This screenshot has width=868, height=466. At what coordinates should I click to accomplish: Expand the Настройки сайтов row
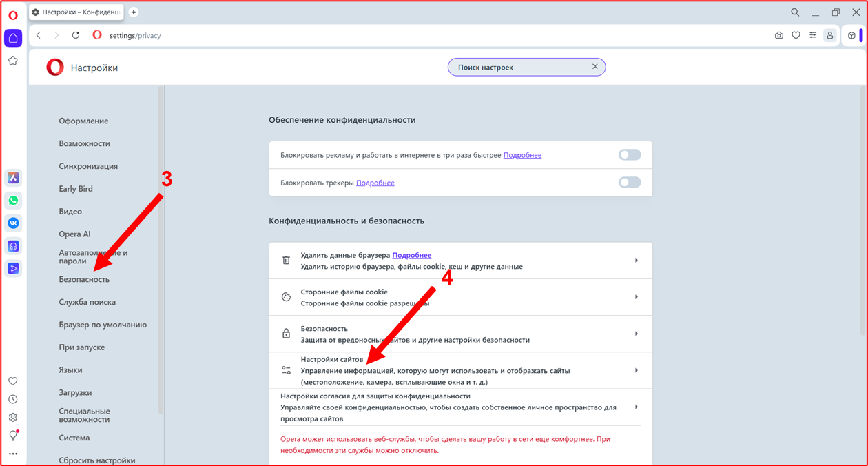pyautogui.click(x=460, y=370)
